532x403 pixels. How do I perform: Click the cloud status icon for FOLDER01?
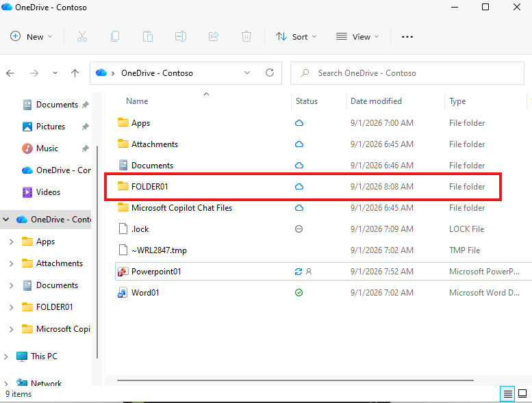point(299,186)
